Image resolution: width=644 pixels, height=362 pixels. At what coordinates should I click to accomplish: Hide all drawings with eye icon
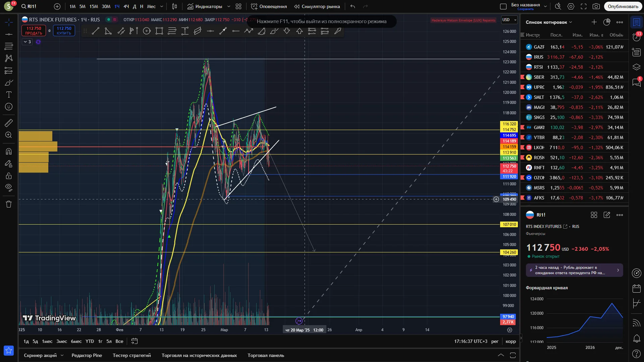click(x=9, y=187)
